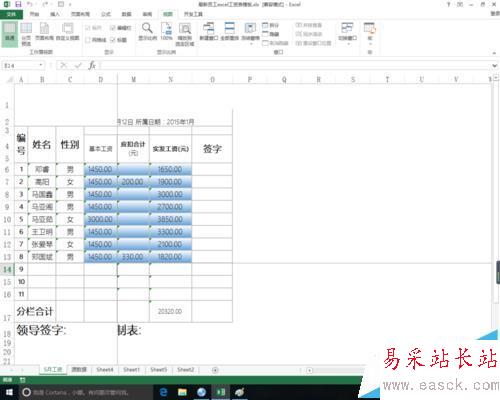The image size is (500, 400).
Task: Open Excel Help question mark
Action: click(x=449, y=4)
